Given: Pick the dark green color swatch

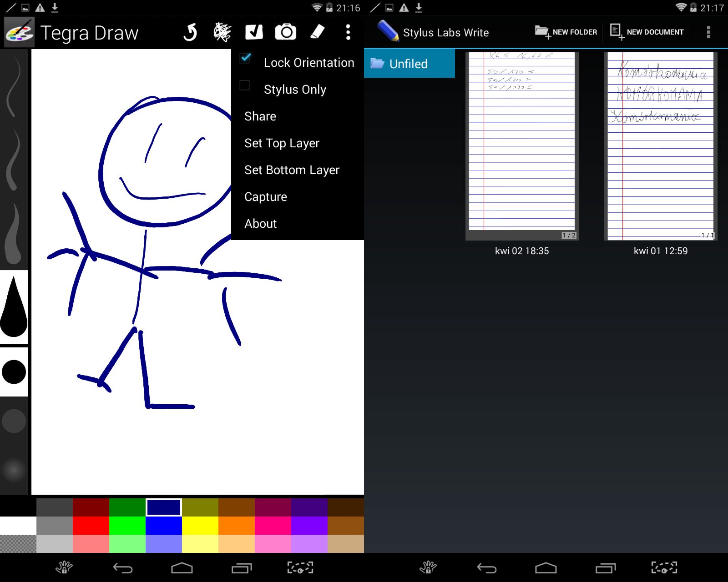Looking at the screenshot, I should point(127,507).
